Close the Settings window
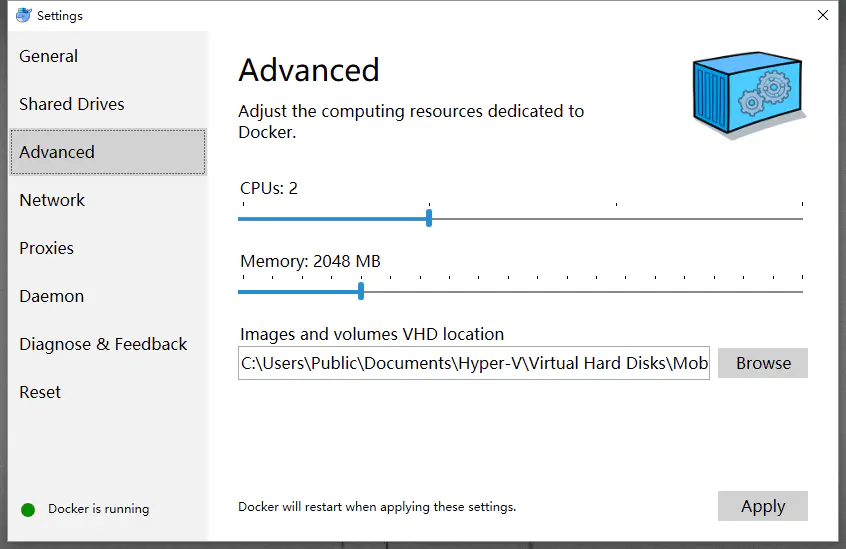 (823, 15)
